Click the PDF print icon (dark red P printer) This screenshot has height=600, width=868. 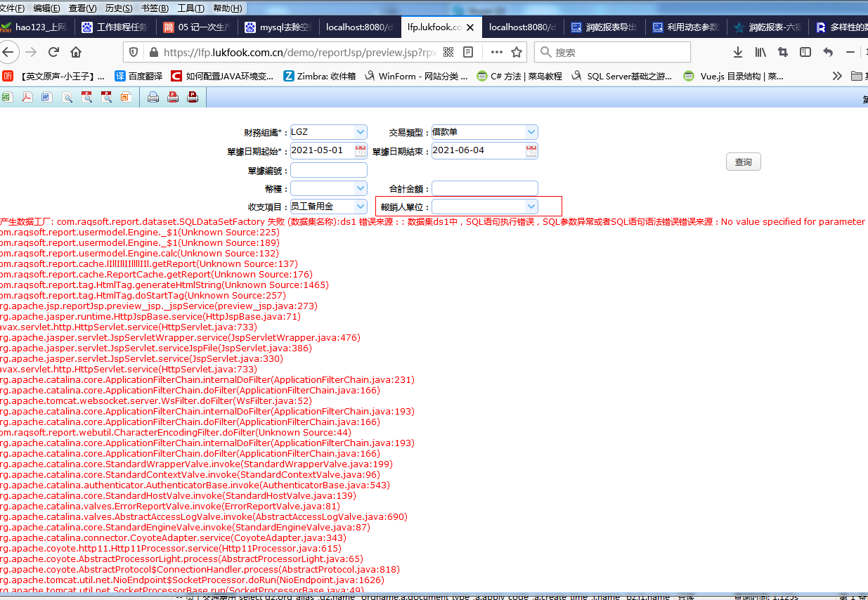pos(193,98)
